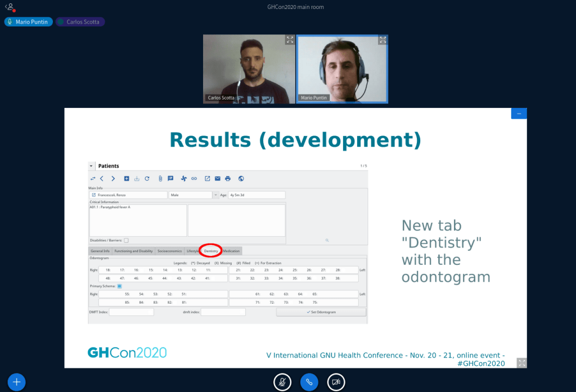Make Mario Puntin's video fullscreen
The image size is (576, 392).
(382, 40)
